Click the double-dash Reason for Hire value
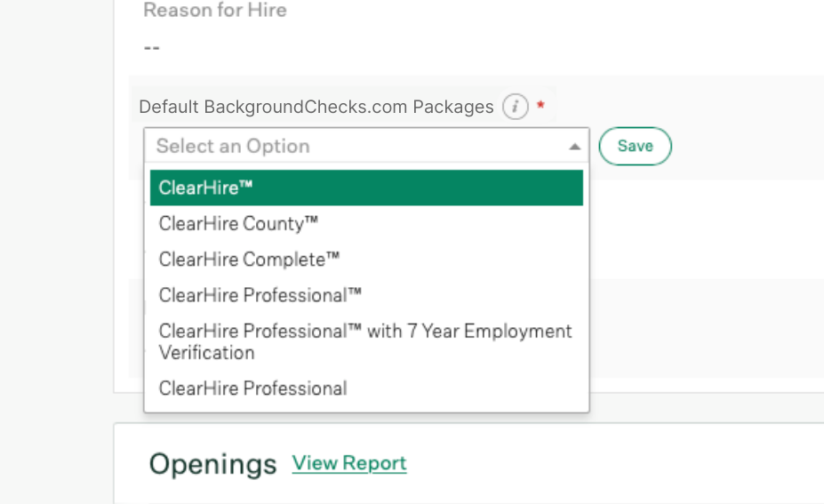The height and width of the screenshot is (504, 824). coord(152,47)
